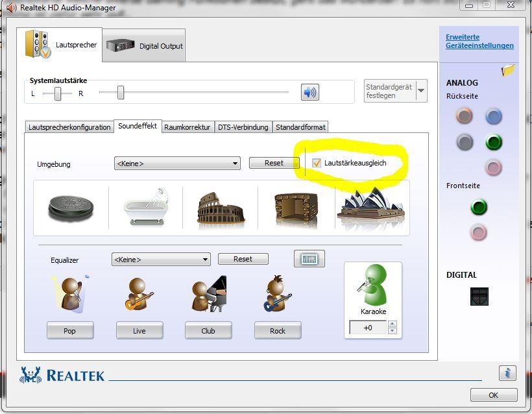Viewport: 532px width, 414px height.
Task: Click the digital optical output connector icon
Action: point(479,297)
